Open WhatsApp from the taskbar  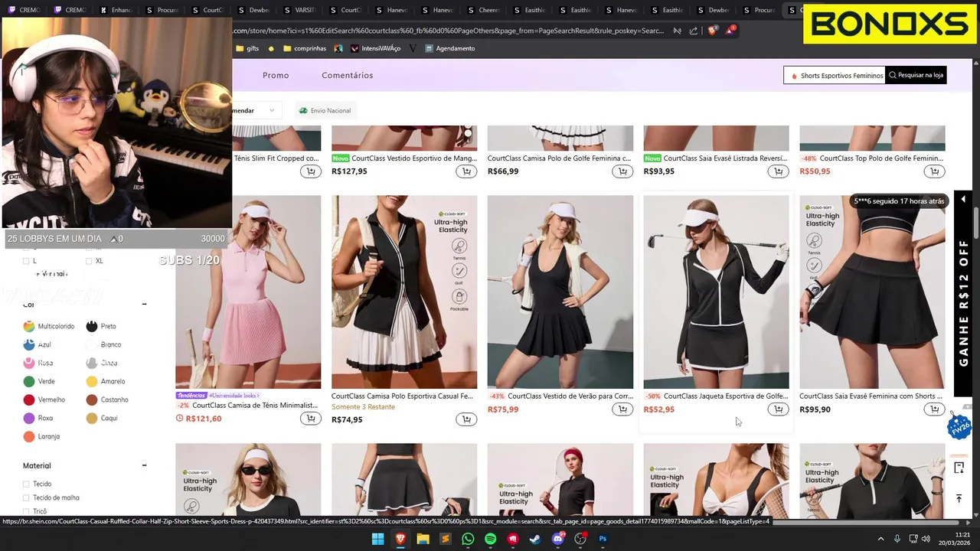(468, 539)
